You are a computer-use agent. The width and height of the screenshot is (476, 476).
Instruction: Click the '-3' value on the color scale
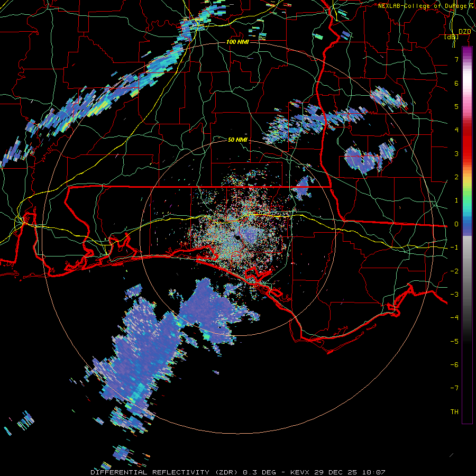454,294
